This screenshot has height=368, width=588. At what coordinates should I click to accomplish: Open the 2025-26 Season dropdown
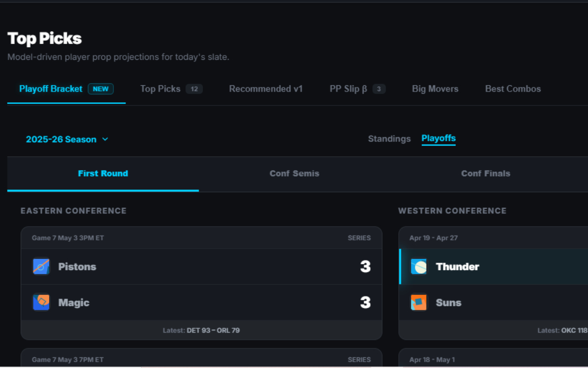pyautogui.click(x=67, y=139)
